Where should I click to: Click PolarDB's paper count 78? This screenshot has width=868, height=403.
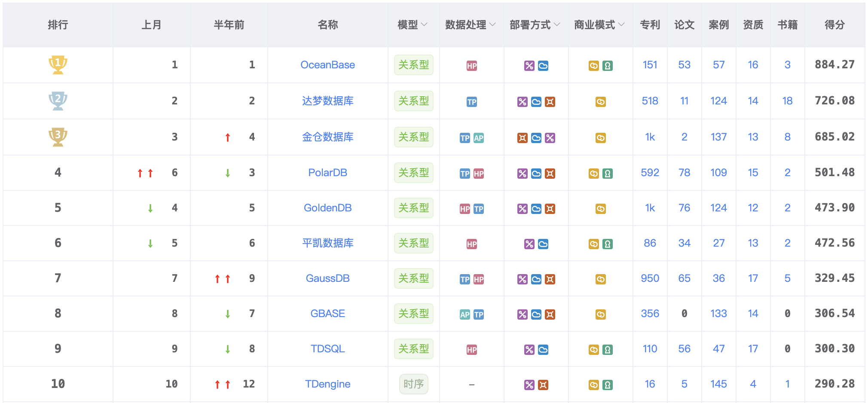click(x=685, y=173)
